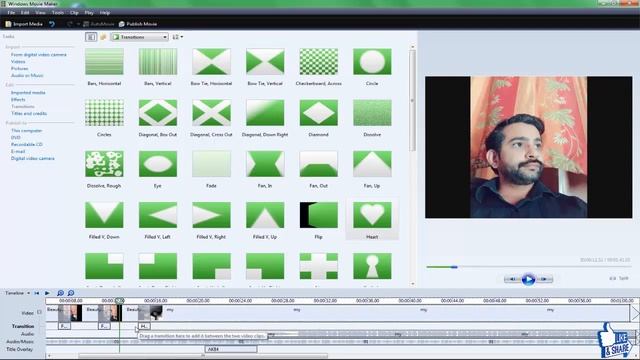This screenshot has width=640, height=360.
Task: Click the Split button under preview
Action: [x=619, y=278]
